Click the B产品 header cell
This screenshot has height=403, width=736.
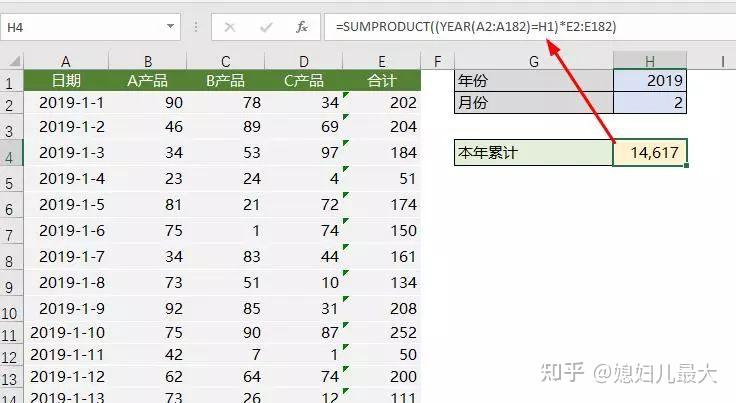click(226, 81)
